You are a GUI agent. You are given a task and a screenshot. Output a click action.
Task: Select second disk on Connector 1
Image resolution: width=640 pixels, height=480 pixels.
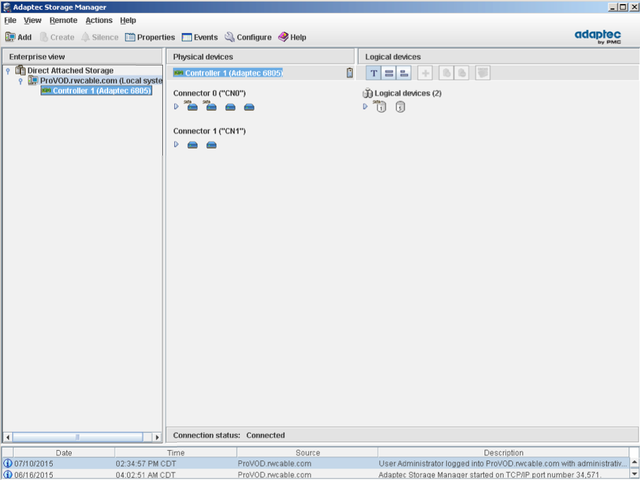211,145
